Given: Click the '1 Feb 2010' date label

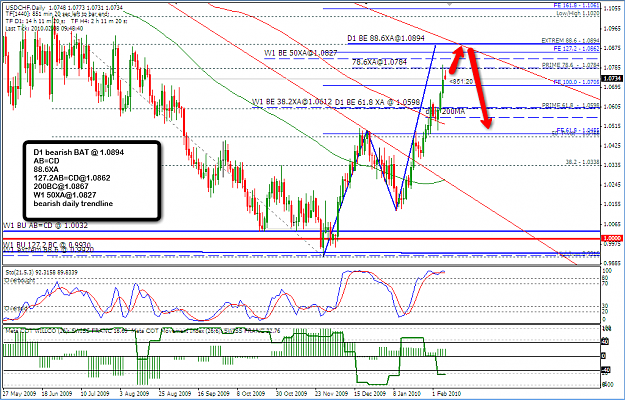Looking at the screenshot, I should [447, 393].
